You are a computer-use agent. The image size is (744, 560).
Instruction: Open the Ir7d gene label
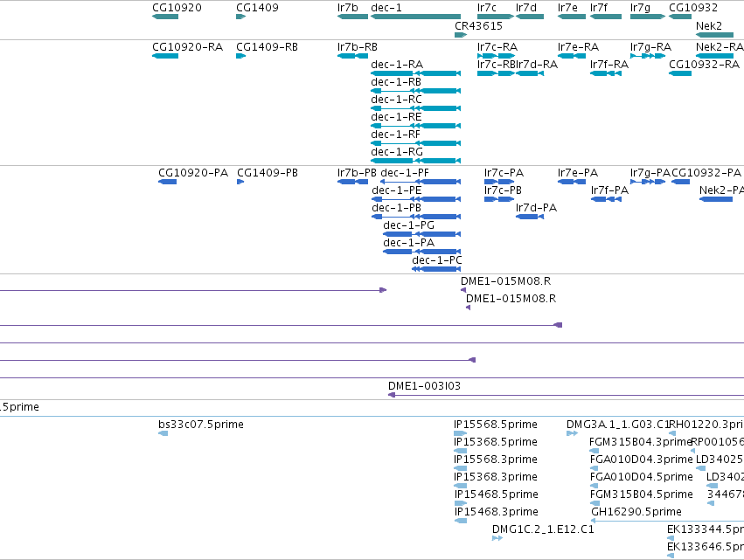[525, 8]
